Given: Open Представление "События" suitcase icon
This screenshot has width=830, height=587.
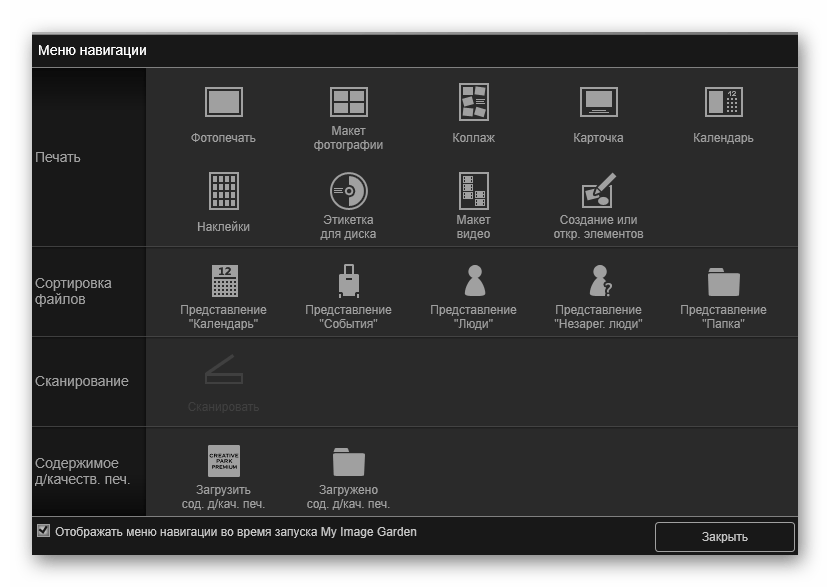Looking at the screenshot, I should (349, 281).
